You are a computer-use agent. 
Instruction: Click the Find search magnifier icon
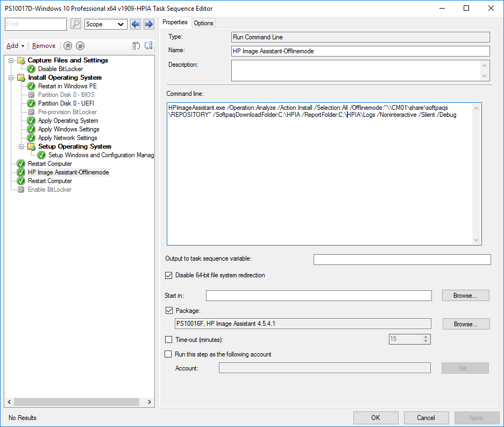pyautogui.click(x=75, y=24)
